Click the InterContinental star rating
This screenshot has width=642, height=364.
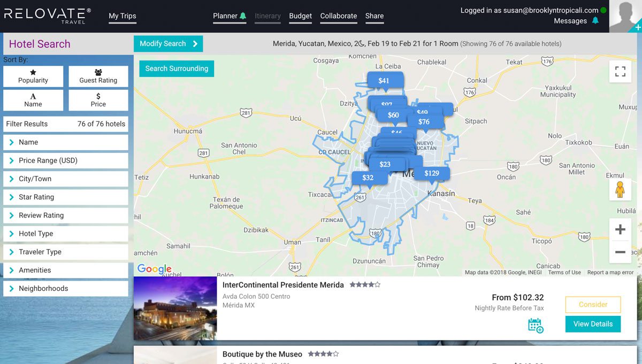365,285
